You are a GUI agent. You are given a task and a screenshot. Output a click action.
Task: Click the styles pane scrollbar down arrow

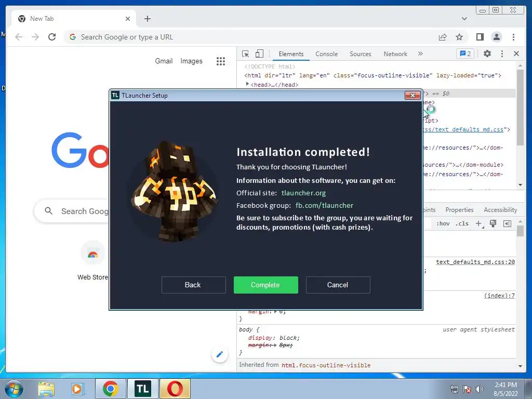(520, 366)
